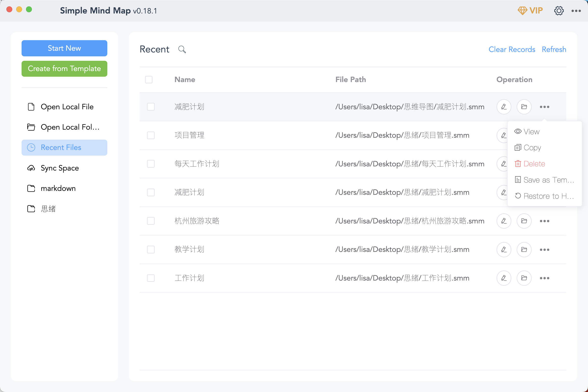The width and height of the screenshot is (588, 392).
Task: Open folder icon for 教学计划 row
Action: (x=524, y=249)
